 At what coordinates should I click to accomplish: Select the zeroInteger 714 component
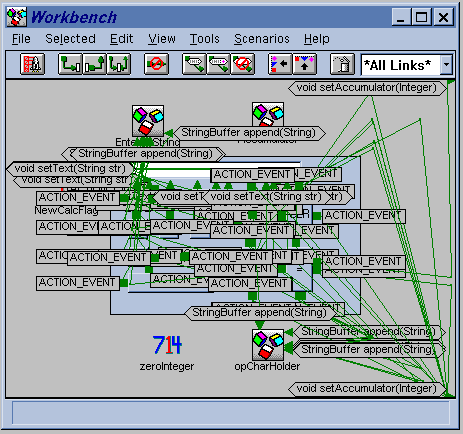[x=167, y=345]
